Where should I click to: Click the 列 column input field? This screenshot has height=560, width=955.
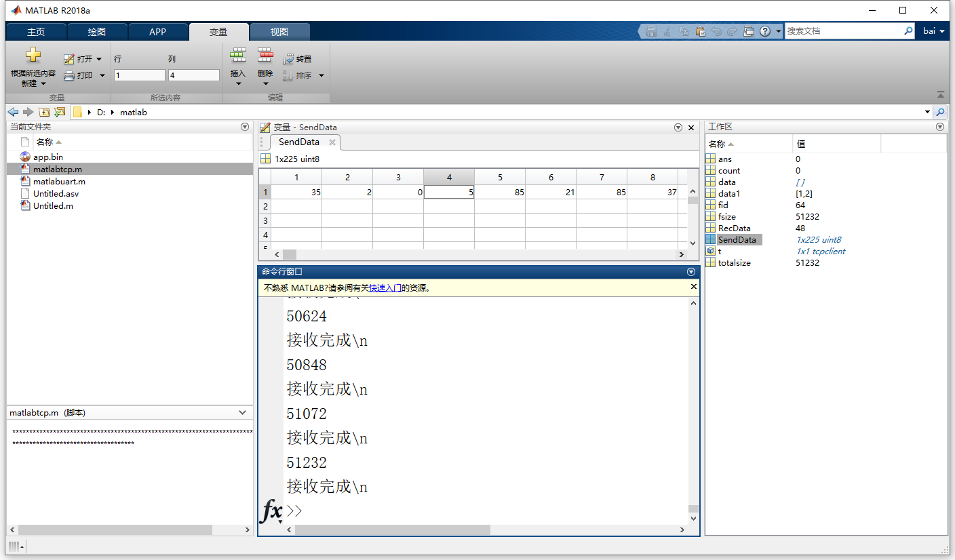[193, 75]
